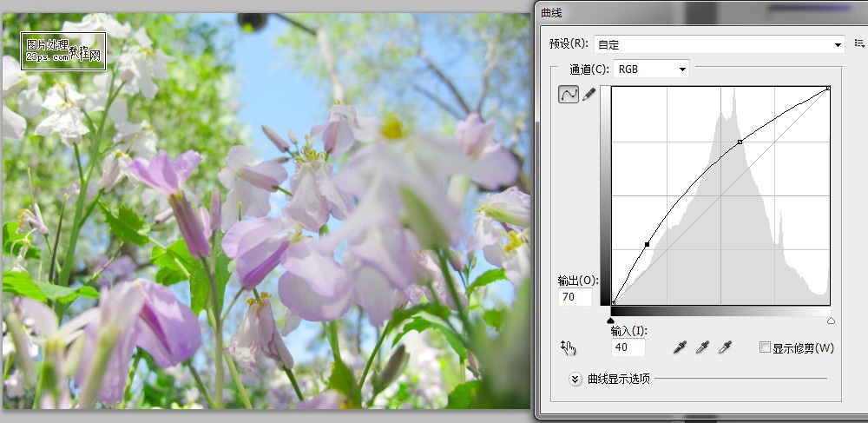Select the upper curve control point

tap(740, 142)
